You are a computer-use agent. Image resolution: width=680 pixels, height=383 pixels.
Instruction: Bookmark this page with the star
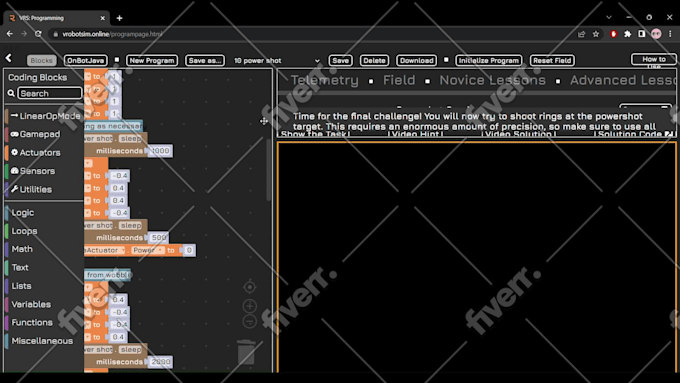[596, 34]
